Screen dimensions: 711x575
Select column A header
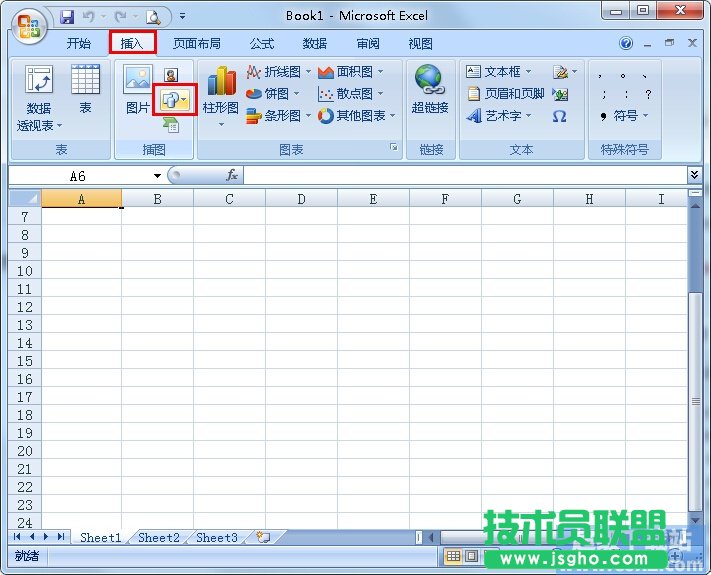coord(82,199)
